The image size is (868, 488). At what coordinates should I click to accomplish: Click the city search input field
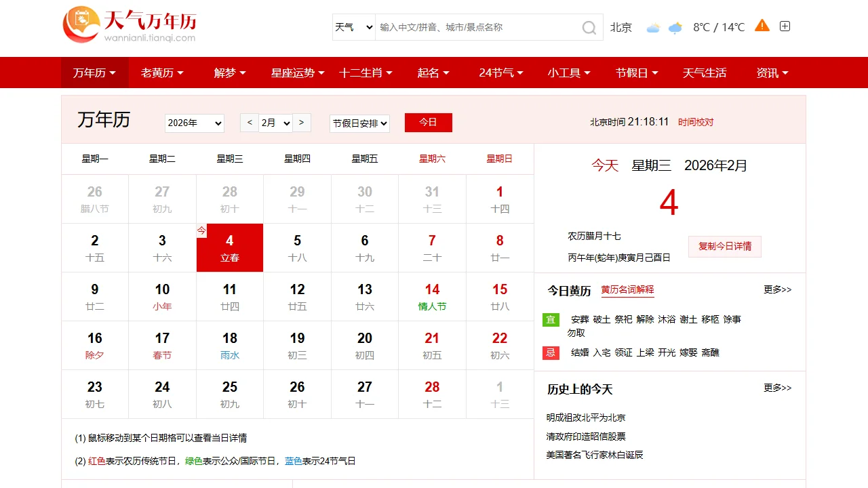475,27
